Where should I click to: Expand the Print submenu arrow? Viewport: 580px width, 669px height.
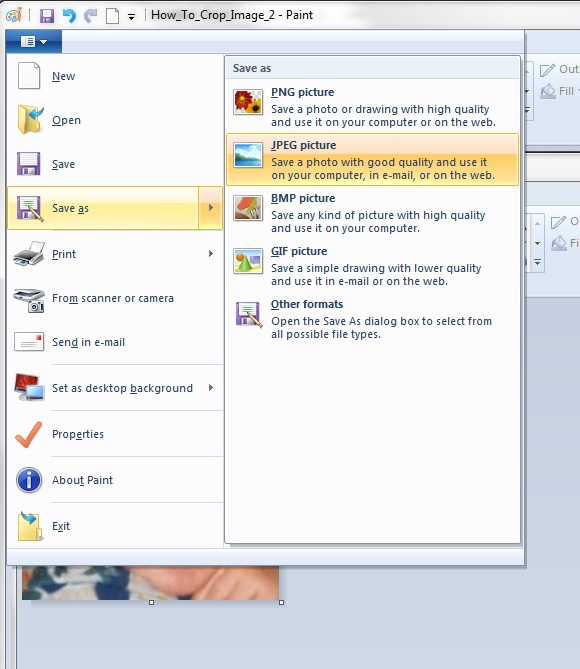pyautogui.click(x=211, y=253)
